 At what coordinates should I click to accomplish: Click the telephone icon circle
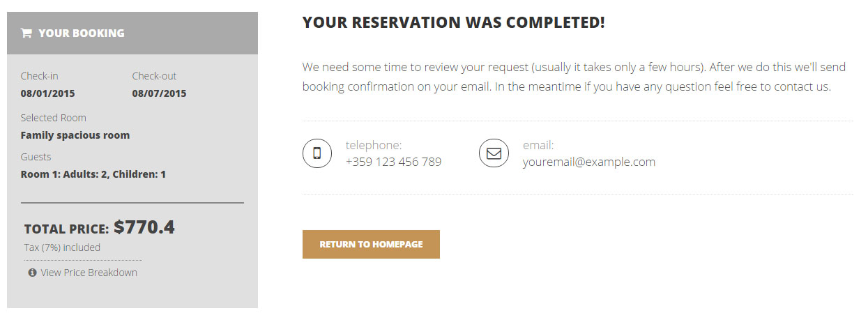coord(317,153)
